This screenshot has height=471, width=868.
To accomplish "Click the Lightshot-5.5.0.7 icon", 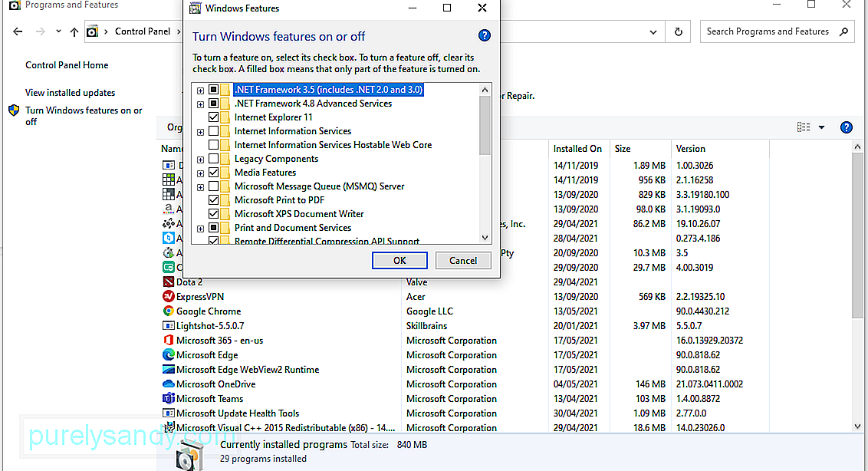I will click(x=168, y=326).
